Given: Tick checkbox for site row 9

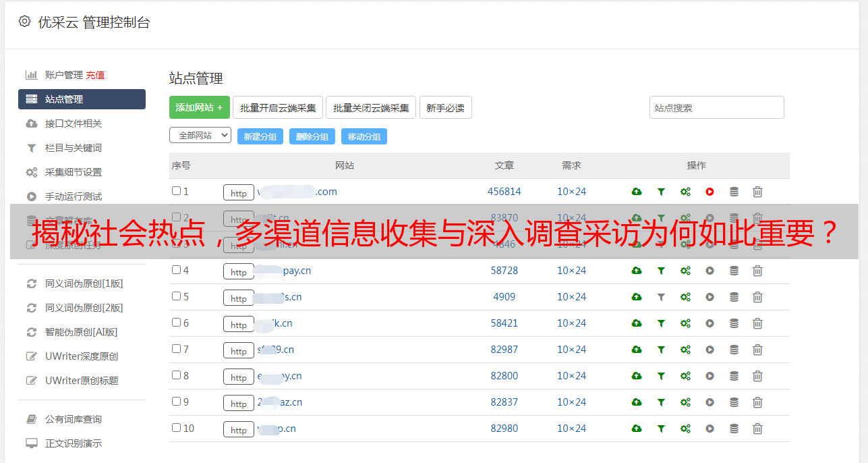Looking at the screenshot, I should (176, 402).
